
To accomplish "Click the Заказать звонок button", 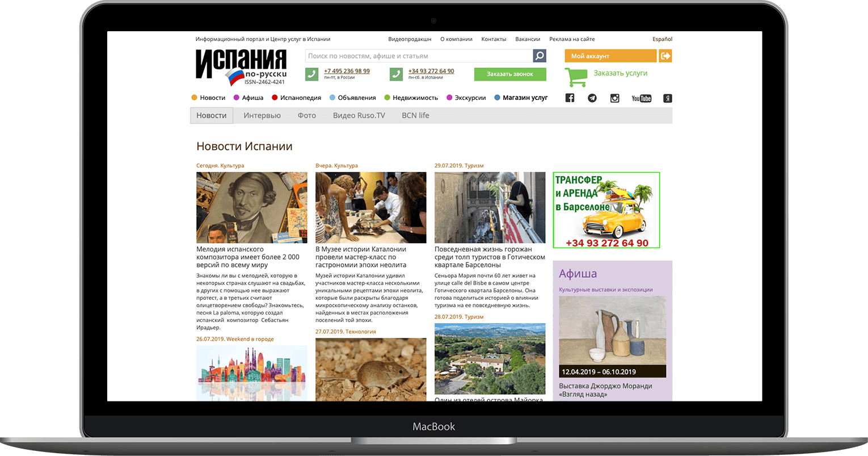I will [510, 74].
